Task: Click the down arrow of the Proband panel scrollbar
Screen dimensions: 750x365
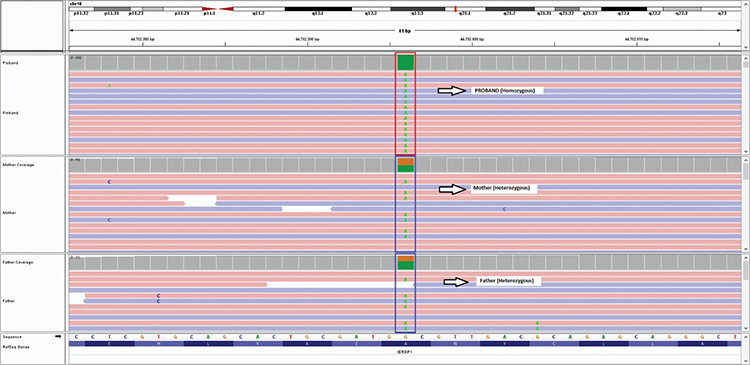Action: pos(745,151)
